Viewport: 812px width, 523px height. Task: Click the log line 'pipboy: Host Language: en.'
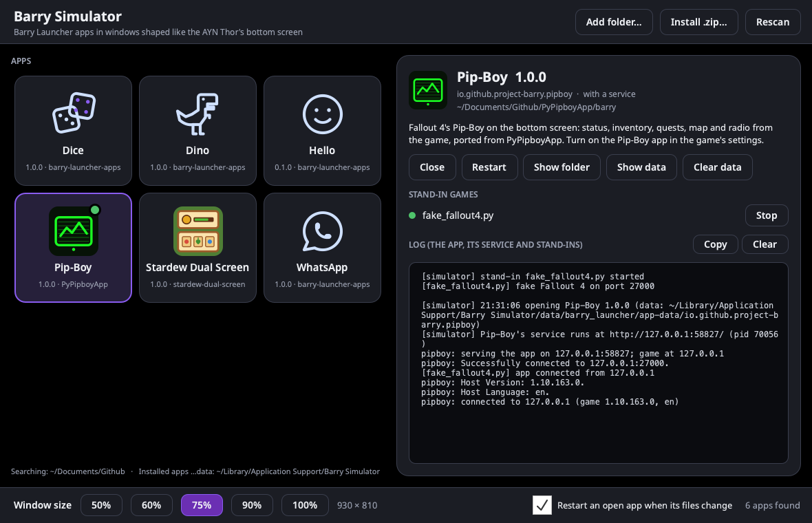click(485, 392)
